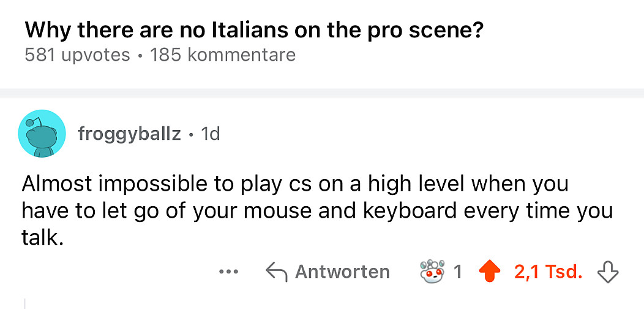Click the reply arrow icon

275,271
